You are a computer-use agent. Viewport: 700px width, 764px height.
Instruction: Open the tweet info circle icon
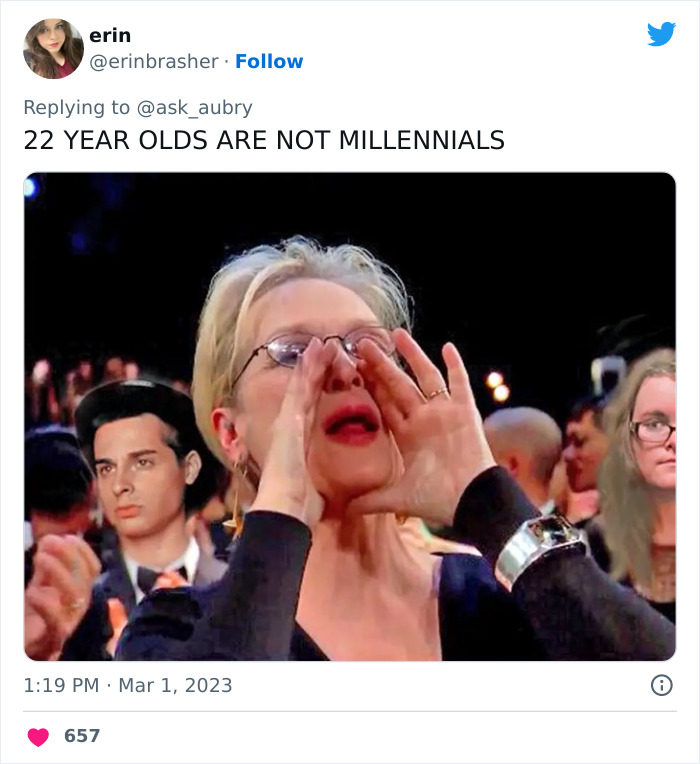click(661, 685)
